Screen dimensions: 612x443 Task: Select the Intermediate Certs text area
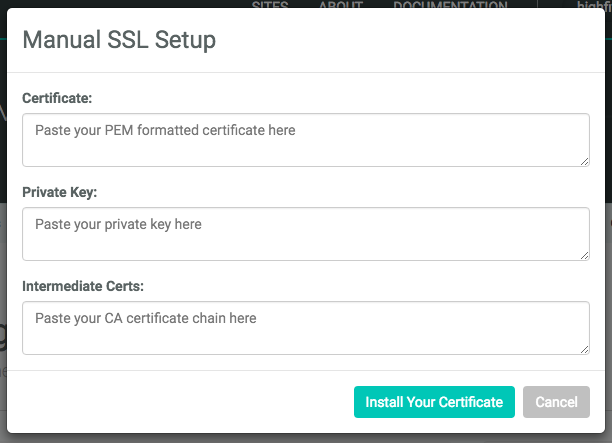(x=305, y=328)
